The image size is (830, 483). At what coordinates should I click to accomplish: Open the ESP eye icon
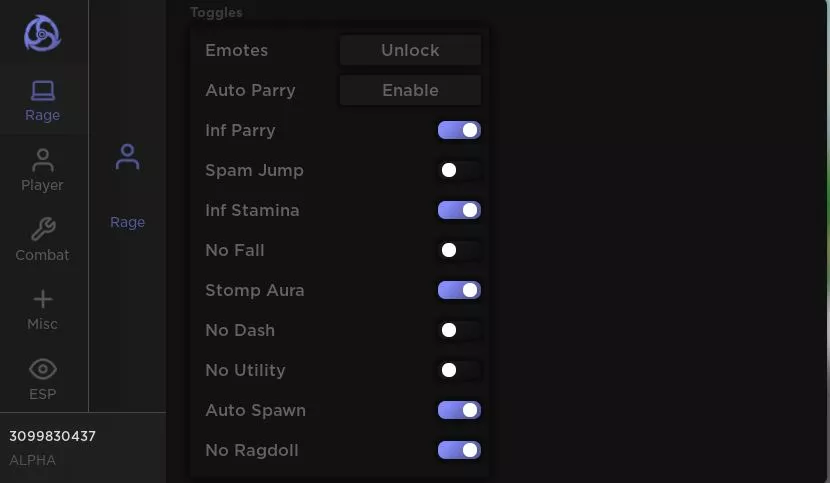pyautogui.click(x=42, y=369)
